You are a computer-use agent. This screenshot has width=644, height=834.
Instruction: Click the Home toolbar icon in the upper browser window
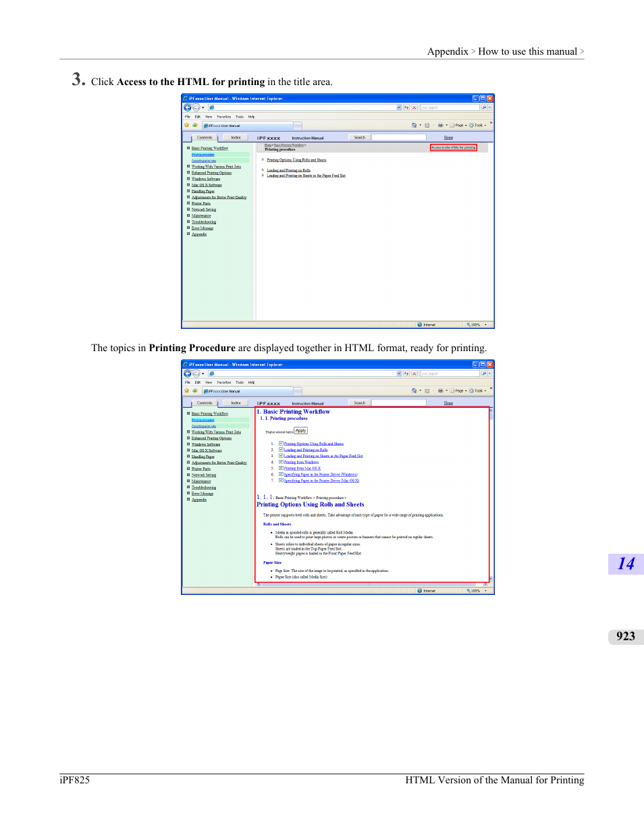(414, 125)
